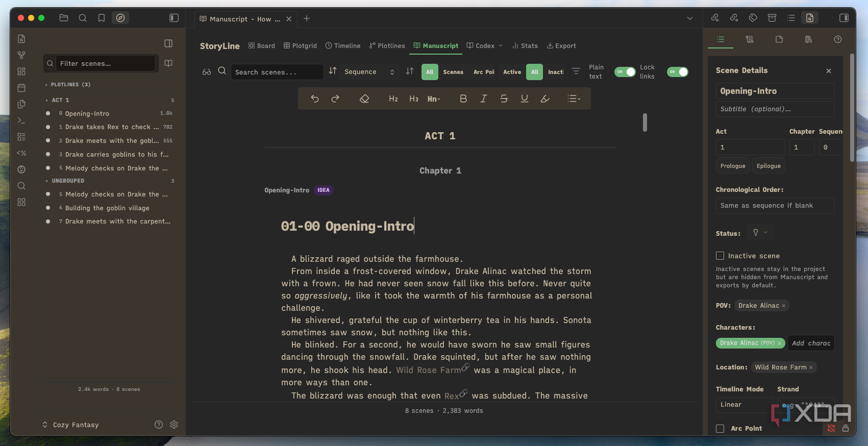Check the Arc Point checkbox
This screenshot has height=446, width=868.
click(x=720, y=429)
